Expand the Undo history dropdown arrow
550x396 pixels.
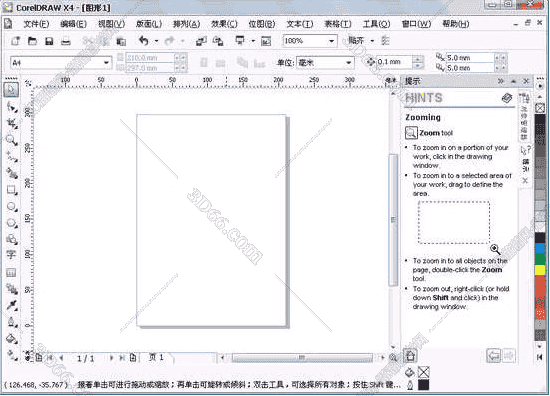[x=156, y=41]
